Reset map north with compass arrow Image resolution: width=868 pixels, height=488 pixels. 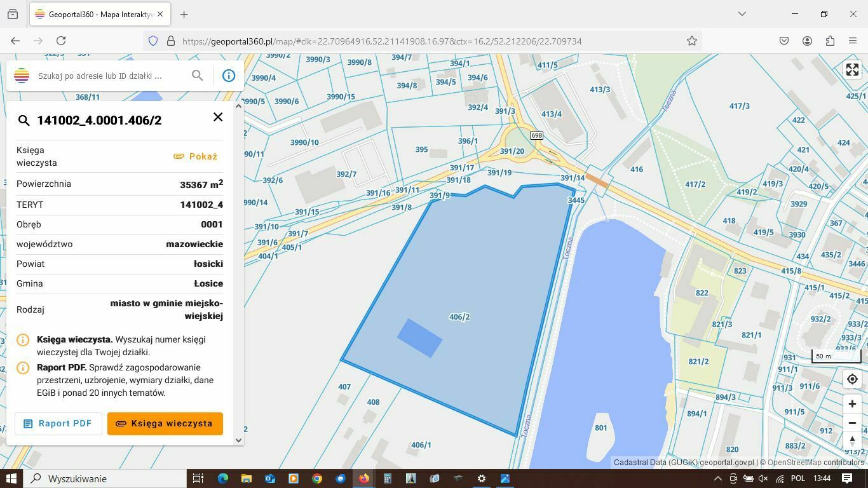click(852, 440)
